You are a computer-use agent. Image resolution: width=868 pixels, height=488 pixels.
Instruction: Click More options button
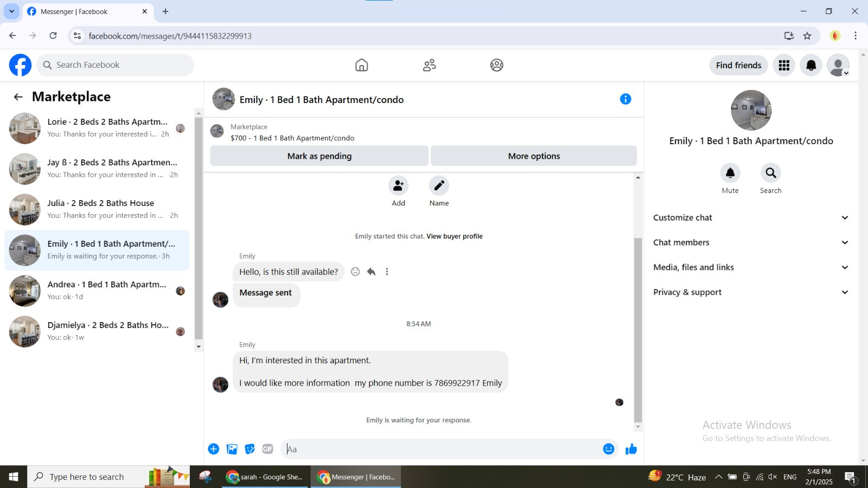(534, 156)
